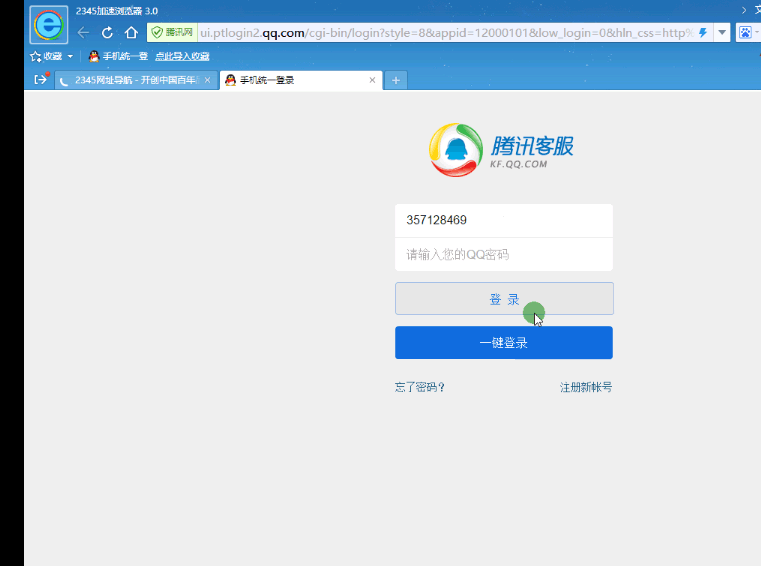Click the tab restore arrow icon
The image size is (761, 566).
(x=41, y=79)
